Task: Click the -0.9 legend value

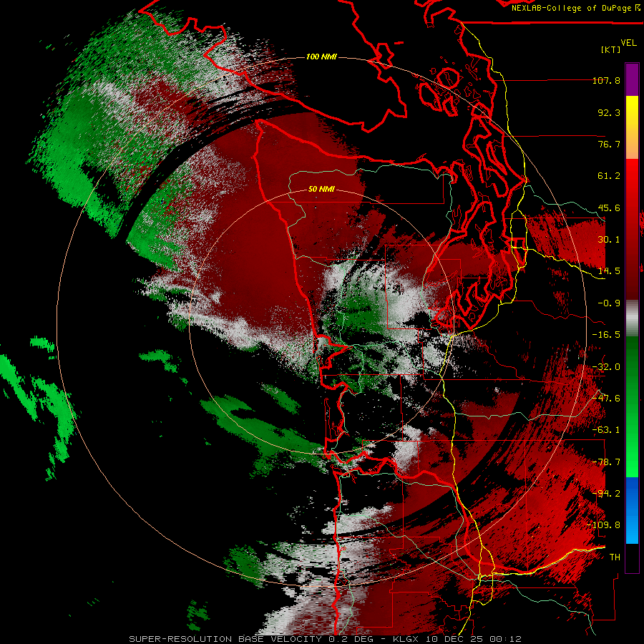Action: click(609, 303)
